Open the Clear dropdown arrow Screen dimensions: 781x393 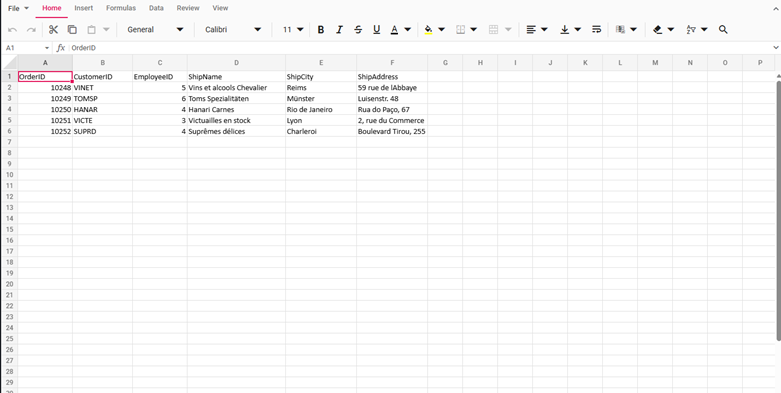(x=671, y=29)
